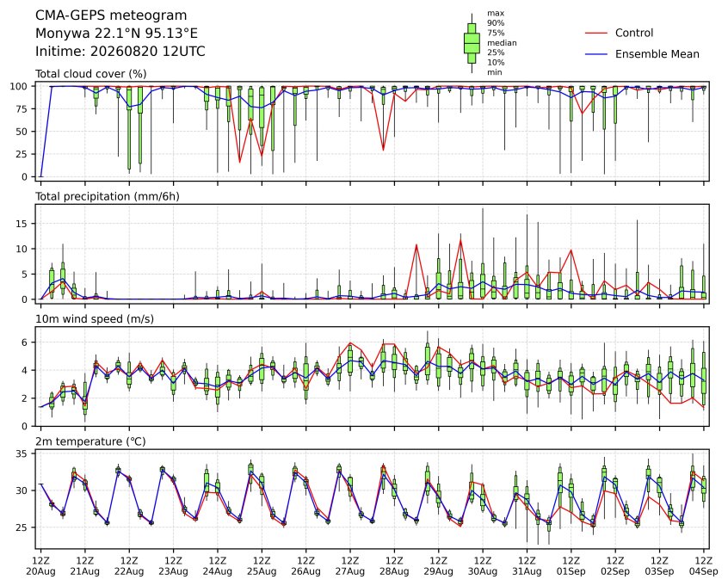Click the 'Total cloud cover (%)' panel title
728x586 pixels.
click(x=91, y=74)
